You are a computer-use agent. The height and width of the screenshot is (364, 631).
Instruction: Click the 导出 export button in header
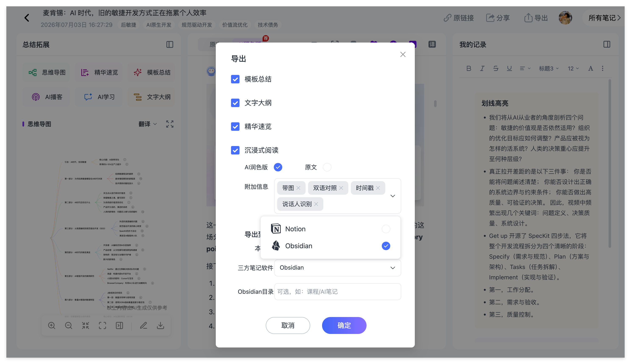click(536, 18)
